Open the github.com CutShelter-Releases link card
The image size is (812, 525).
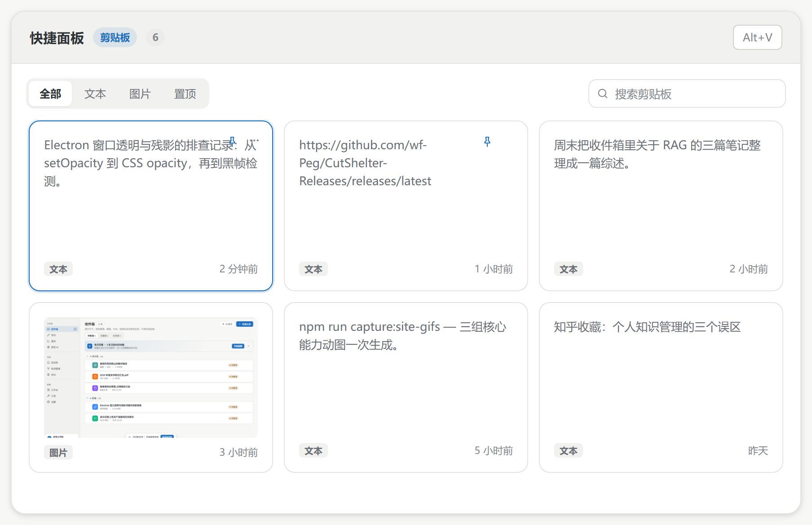pyautogui.click(x=406, y=206)
